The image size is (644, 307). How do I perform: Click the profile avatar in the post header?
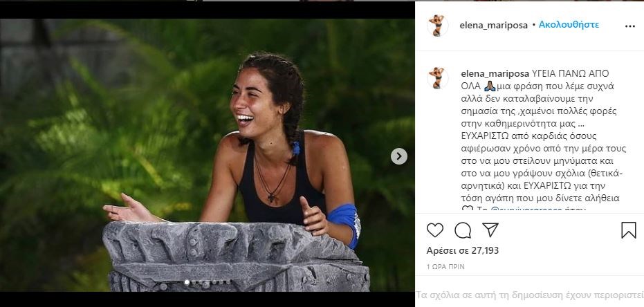(x=438, y=25)
